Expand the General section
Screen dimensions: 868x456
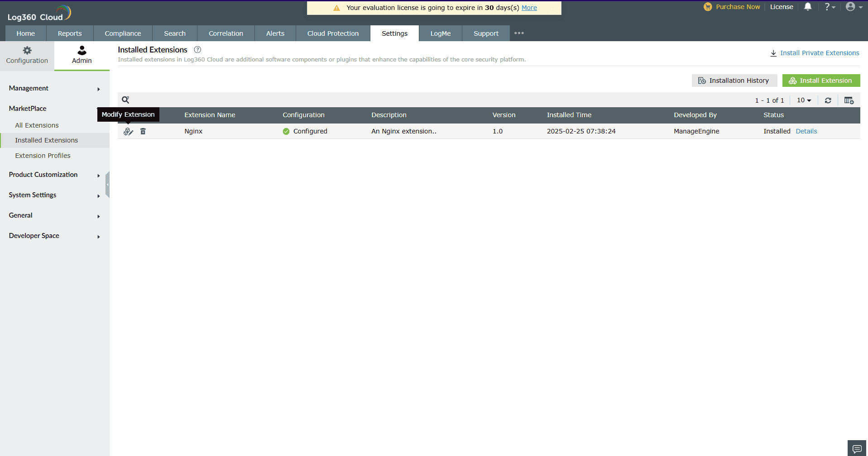click(54, 215)
